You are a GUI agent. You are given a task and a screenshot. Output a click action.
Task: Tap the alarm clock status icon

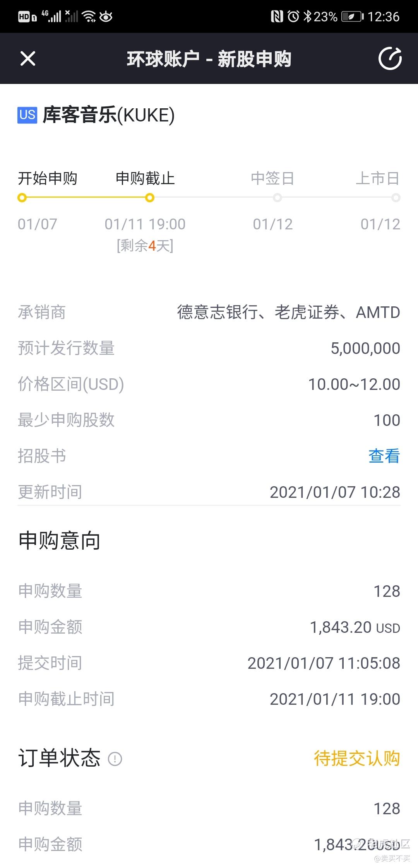(293, 16)
